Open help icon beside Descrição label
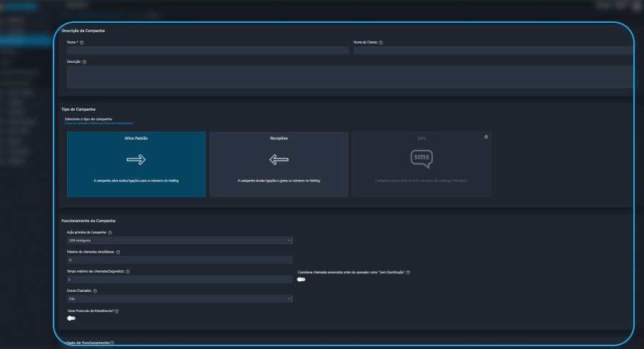Image resolution: width=644 pixels, height=349 pixels. click(85, 61)
